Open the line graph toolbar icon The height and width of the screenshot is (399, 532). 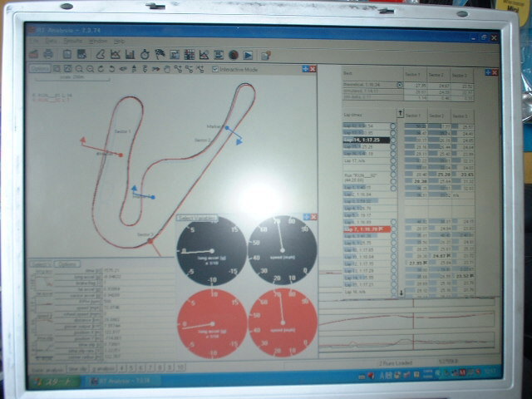pos(116,54)
